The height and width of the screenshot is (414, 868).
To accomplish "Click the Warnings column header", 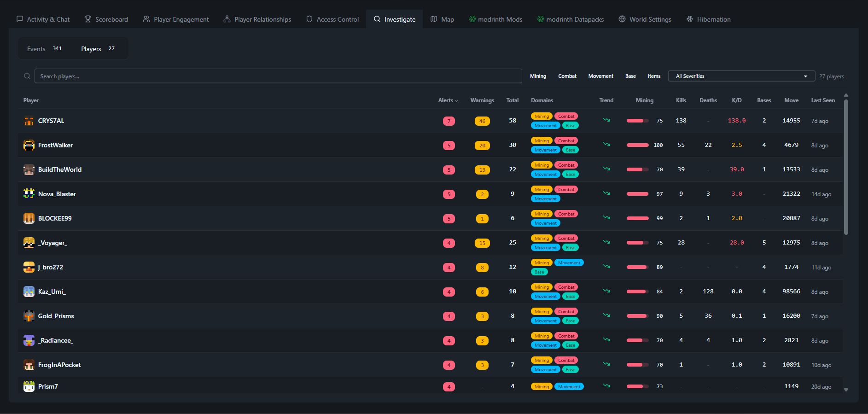I will click(x=482, y=100).
